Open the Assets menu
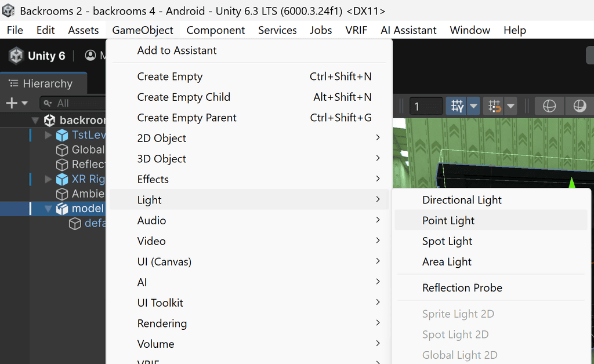594x364 pixels. [x=84, y=30]
